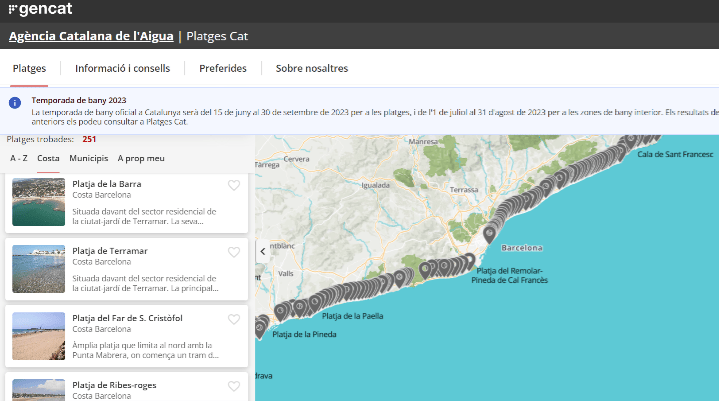Sort beaches by Municipis
The width and height of the screenshot is (719, 401).
click(88, 158)
